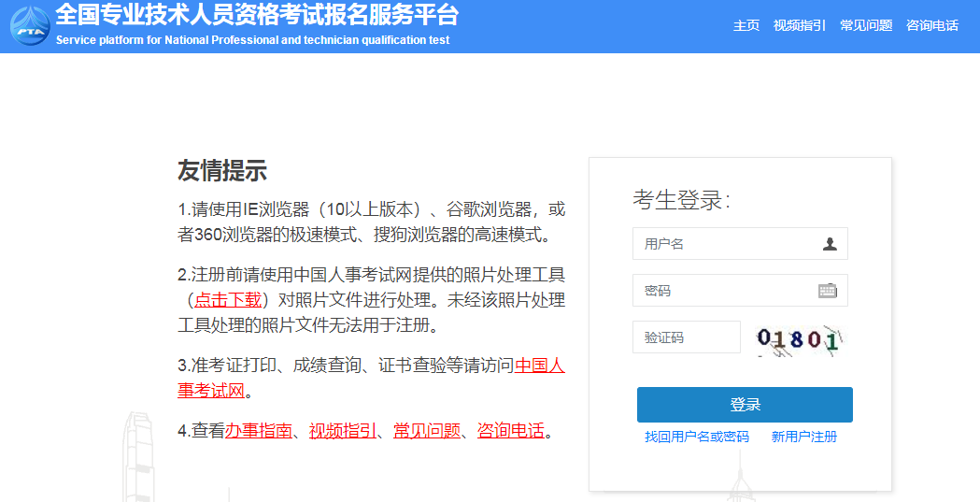The height and width of the screenshot is (502, 980).
Task: Click the red 咨询电话 link in tips
Action: click(x=511, y=431)
